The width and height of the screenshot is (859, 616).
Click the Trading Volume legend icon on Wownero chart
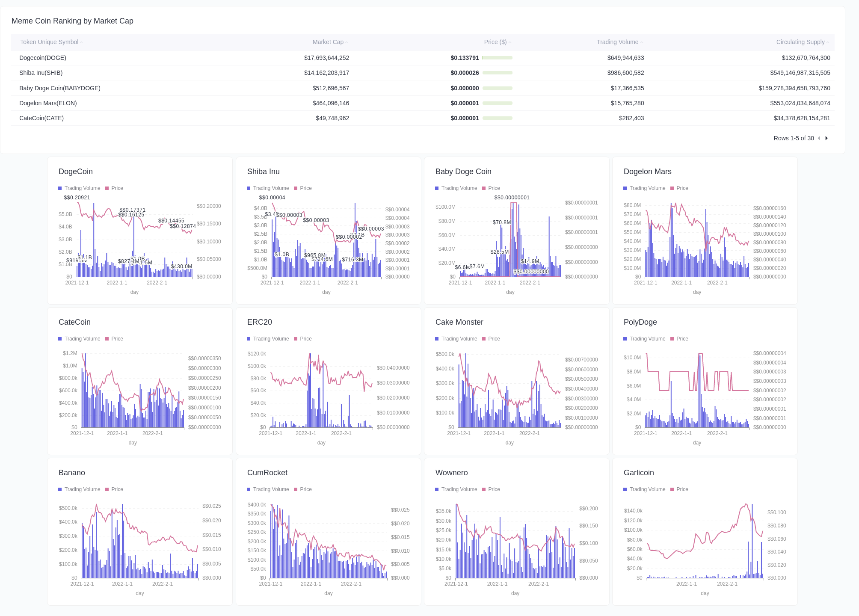(437, 489)
